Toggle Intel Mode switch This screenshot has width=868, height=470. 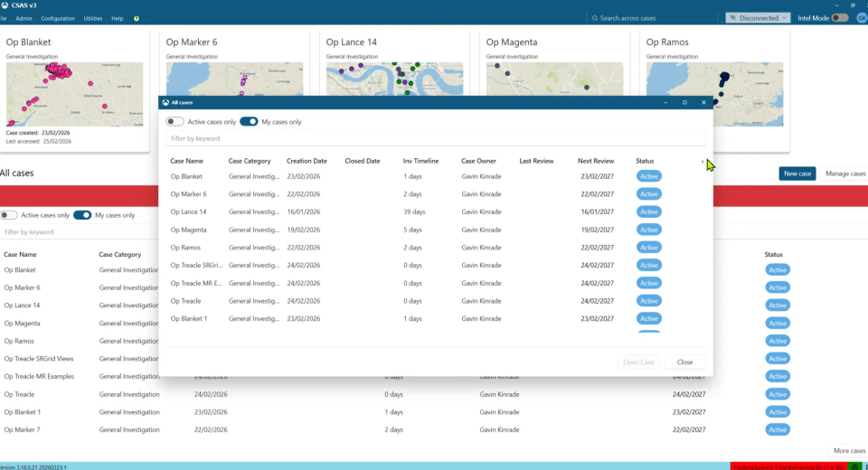(839, 18)
